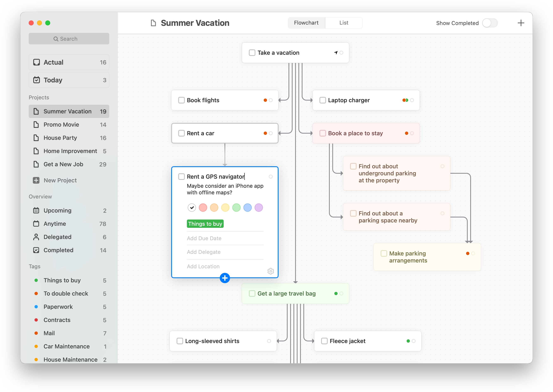The height and width of the screenshot is (392, 553).
Task: Check the Book flights checkbox
Action: click(181, 100)
